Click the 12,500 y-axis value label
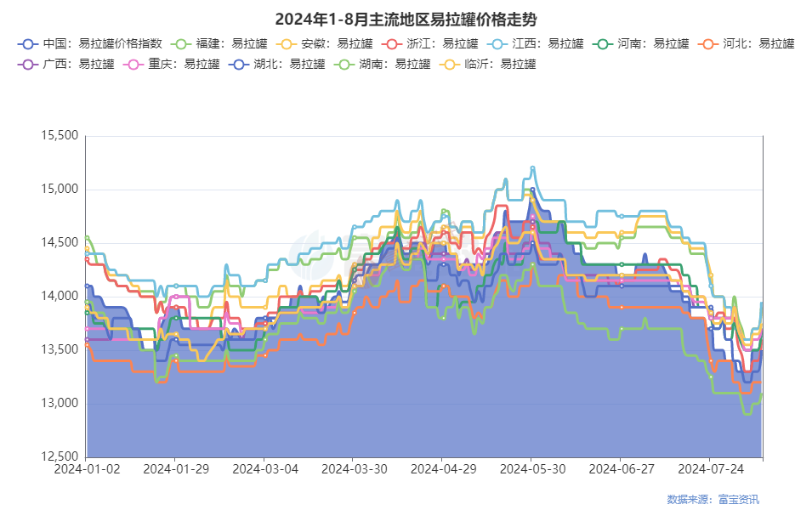Viewport: 812px width, 510px height. pyautogui.click(x=60, y=457)
